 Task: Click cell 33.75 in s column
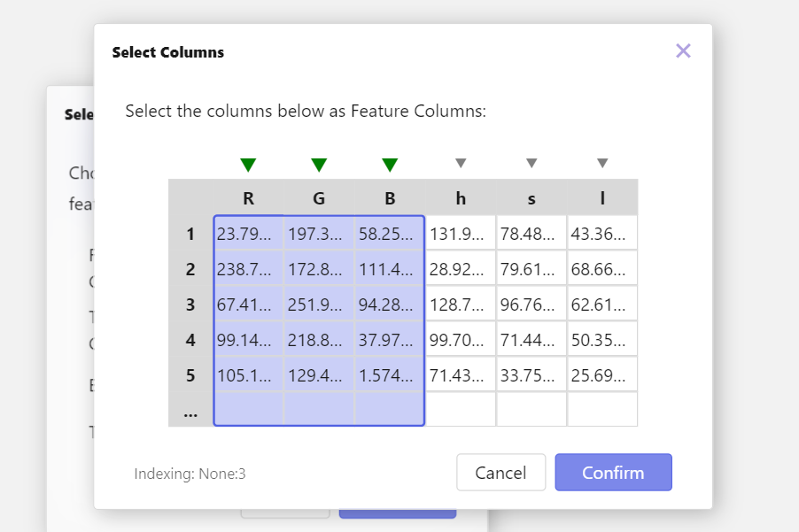pyautogui.click(x=531, y=375)
